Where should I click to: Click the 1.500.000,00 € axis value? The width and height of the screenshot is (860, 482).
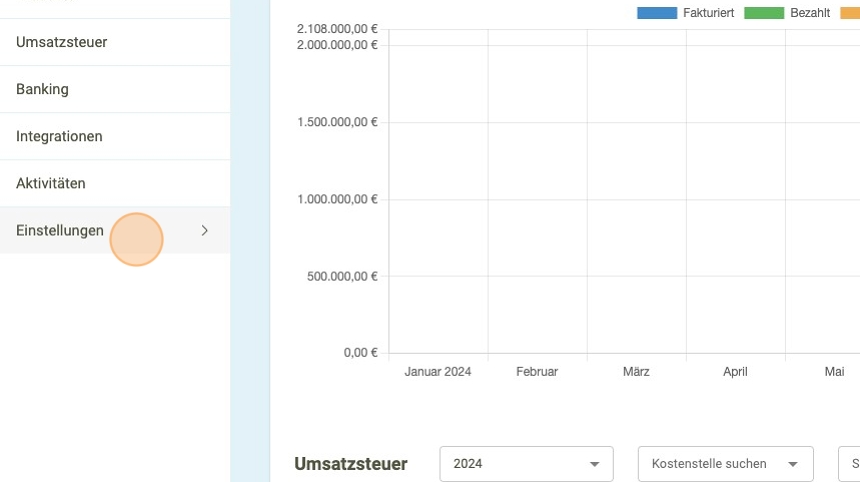pos(337,122)
